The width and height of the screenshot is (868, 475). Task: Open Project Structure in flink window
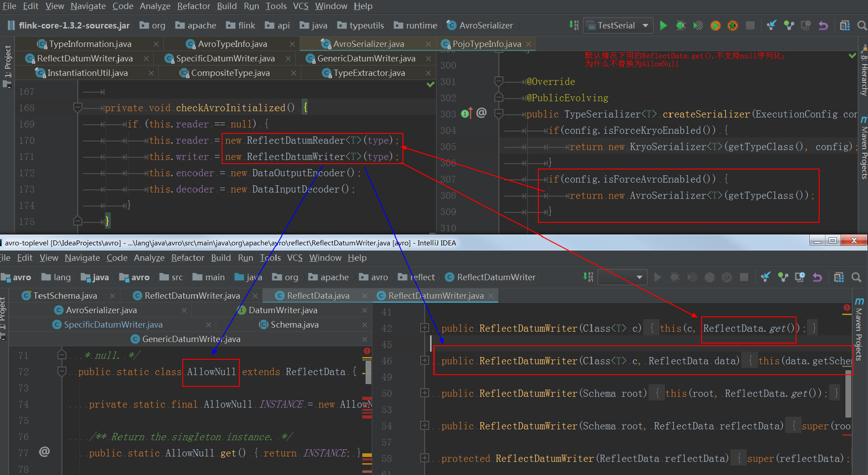click(844, 25)
